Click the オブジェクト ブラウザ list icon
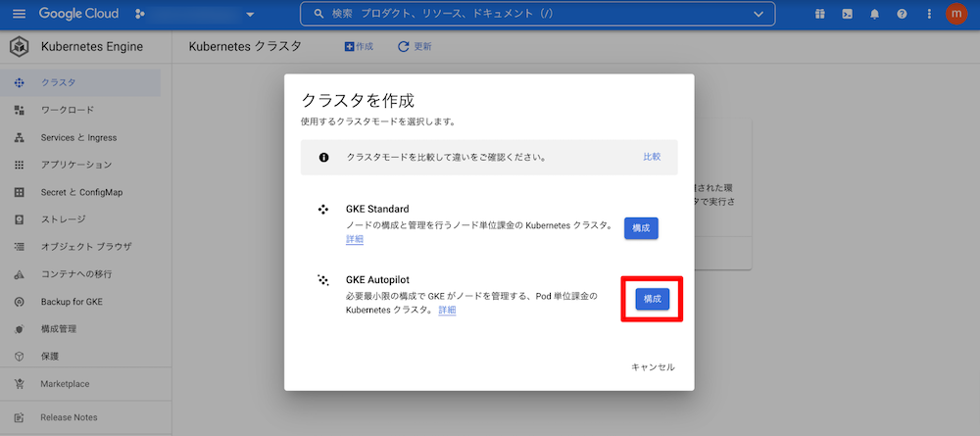 (19, 247)
